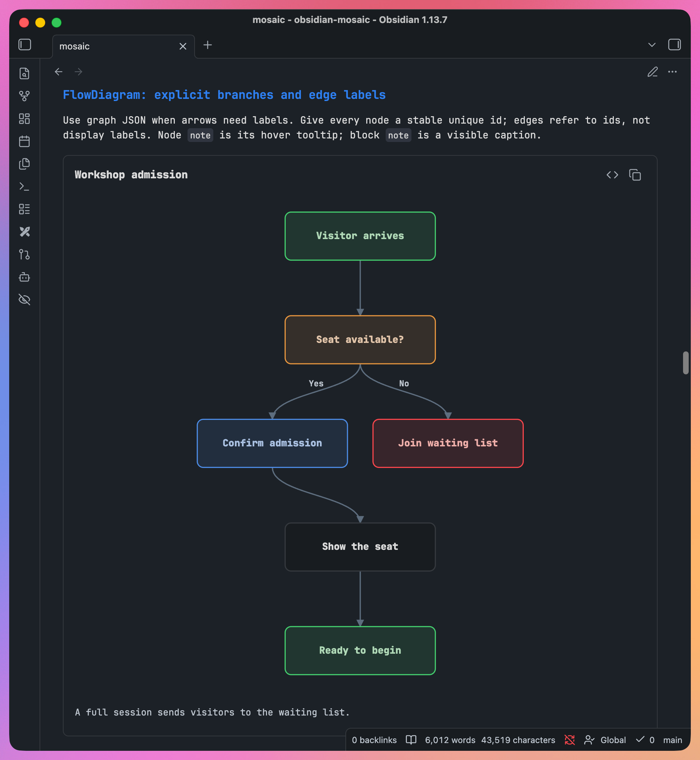Open 0 backlinks in status bar

point(374,740)
